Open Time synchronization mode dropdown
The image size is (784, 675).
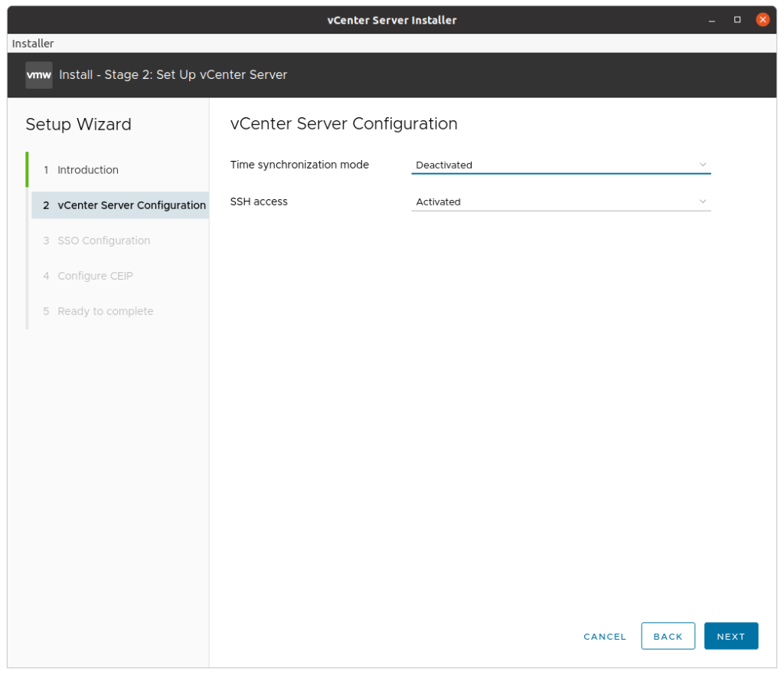point(560,165)
